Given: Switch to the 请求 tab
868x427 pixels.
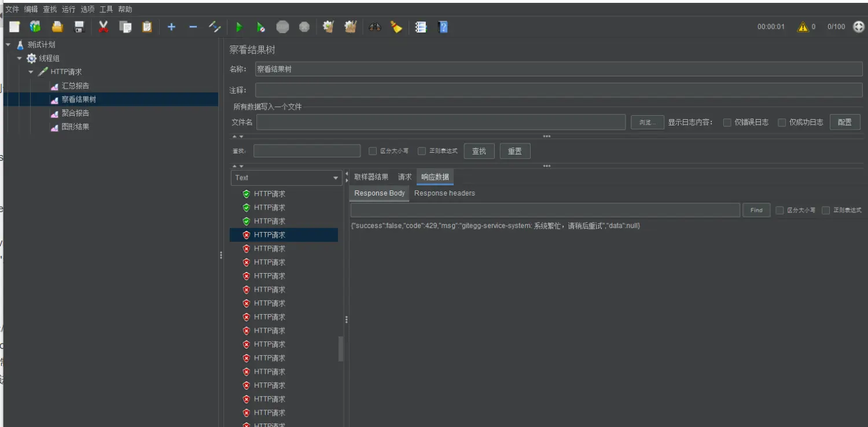Looking at the screenshot, I should tap(405, 177).
